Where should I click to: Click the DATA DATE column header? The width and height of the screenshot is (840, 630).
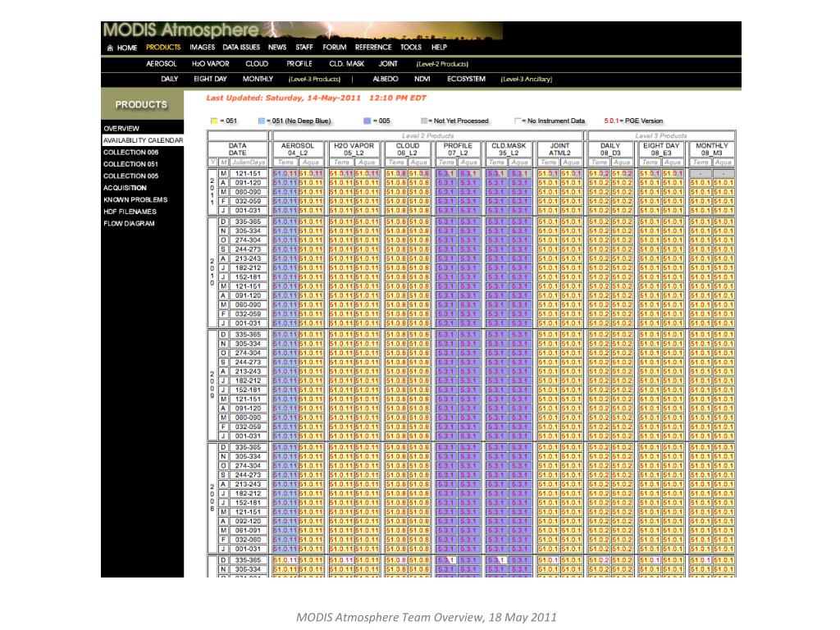tap(237, 149)
